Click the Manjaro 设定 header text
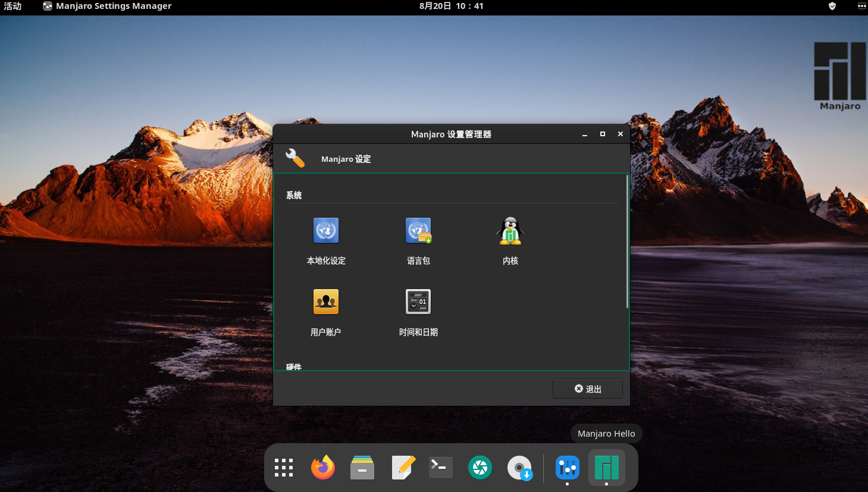868x492 pixels. click(x=346, y=159)
